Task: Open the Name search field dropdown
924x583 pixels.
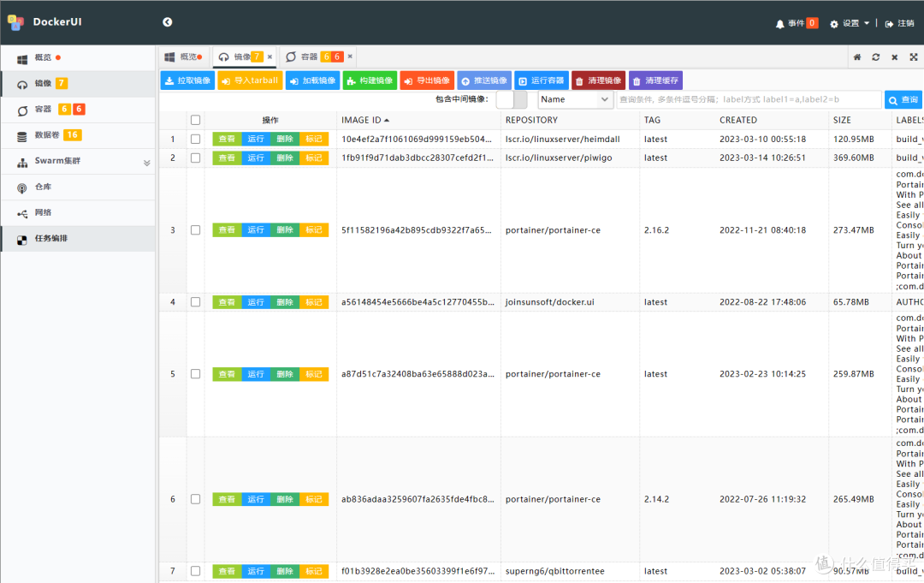Action: (x=575, y=99)
